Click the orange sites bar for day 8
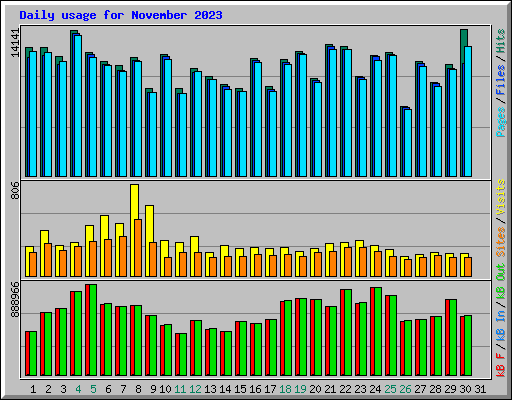The height and width of the screenshot is (400, 512). 138,248
